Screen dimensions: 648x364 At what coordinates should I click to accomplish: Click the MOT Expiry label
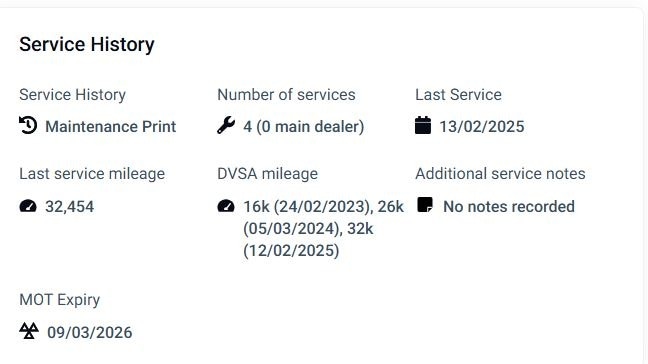tap(60, 300)
